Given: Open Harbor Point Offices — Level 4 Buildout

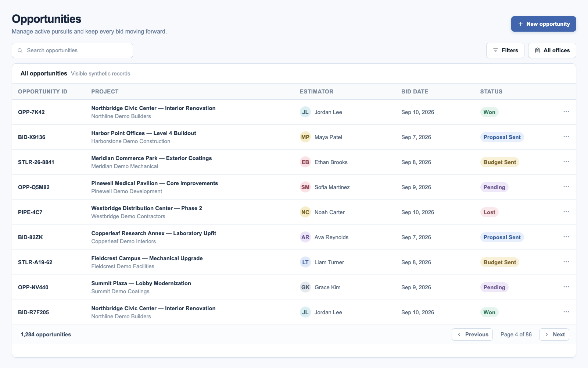Looking at the screenshot, I should [x=144, y=133].
